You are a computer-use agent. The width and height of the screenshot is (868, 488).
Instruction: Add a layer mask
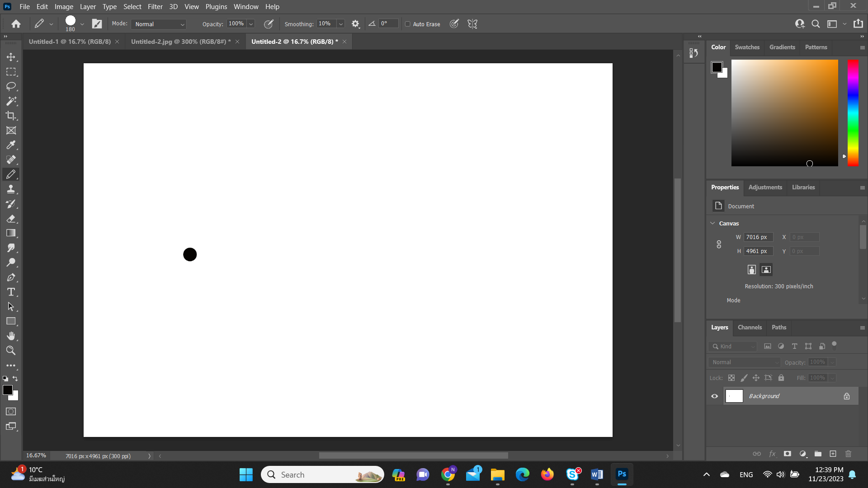pyautogui.click(x=788, y=454)
